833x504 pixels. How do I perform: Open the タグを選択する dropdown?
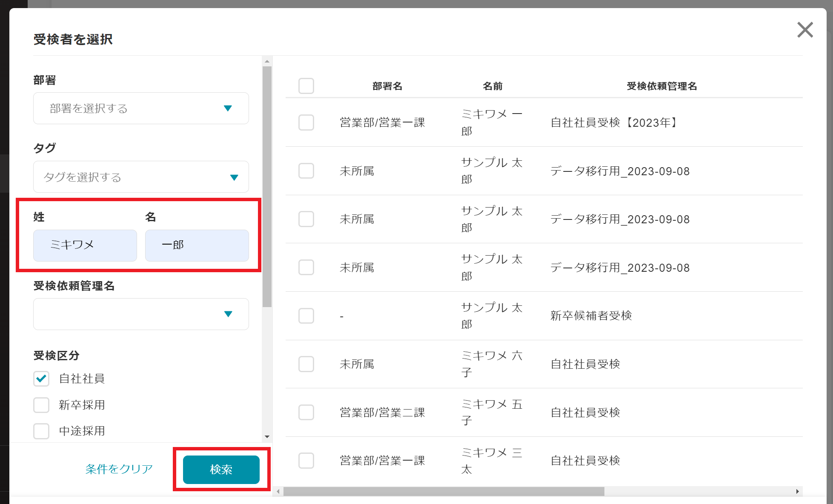click(x=140, y=177)
